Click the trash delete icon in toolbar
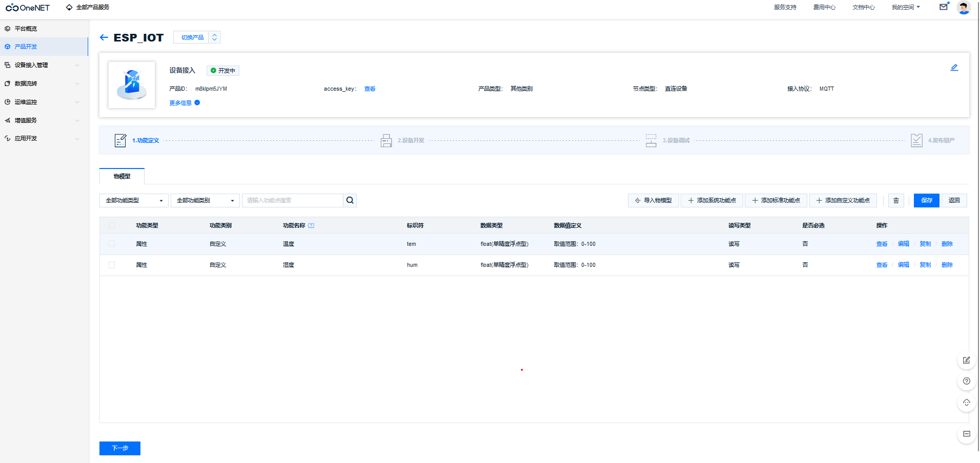This screenshot has width=980, height=463. [x=896, y=200]
